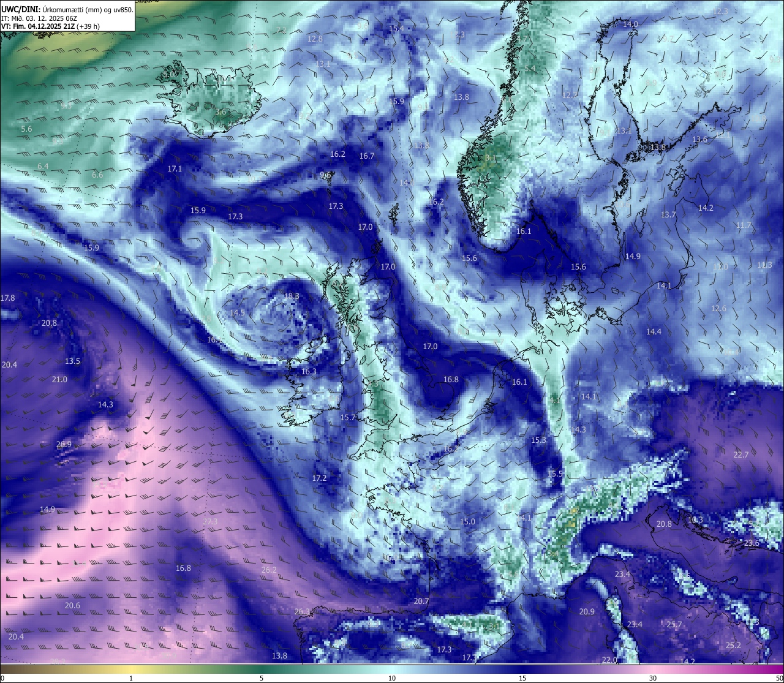Click the 13.7 value over the Baltic states
The width and height of the screenshot is (784, 683).
[x=668, y=214]
